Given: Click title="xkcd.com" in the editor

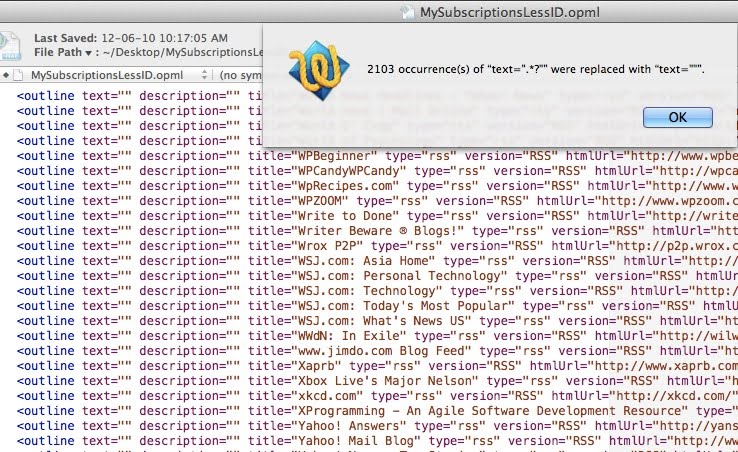Looking at the screenshot, I should tap(306, 397).
